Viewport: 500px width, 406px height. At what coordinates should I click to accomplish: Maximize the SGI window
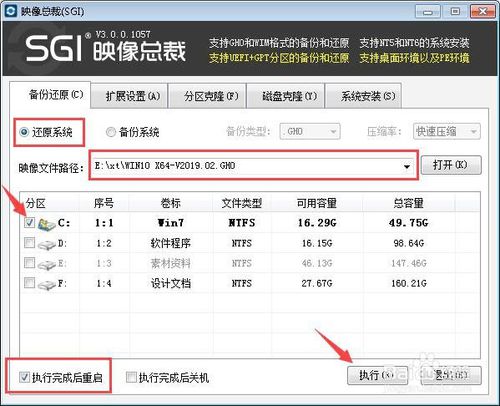(455, 12)
